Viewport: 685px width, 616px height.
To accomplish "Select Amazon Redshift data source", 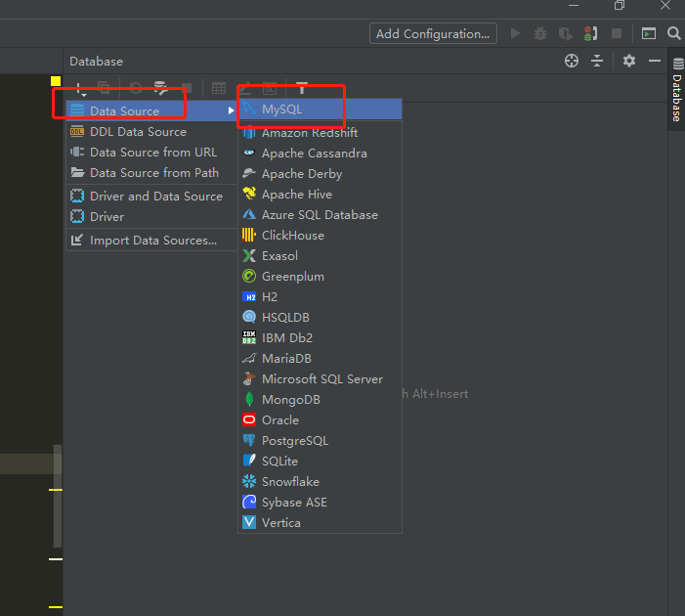I will tap(320, 132).
